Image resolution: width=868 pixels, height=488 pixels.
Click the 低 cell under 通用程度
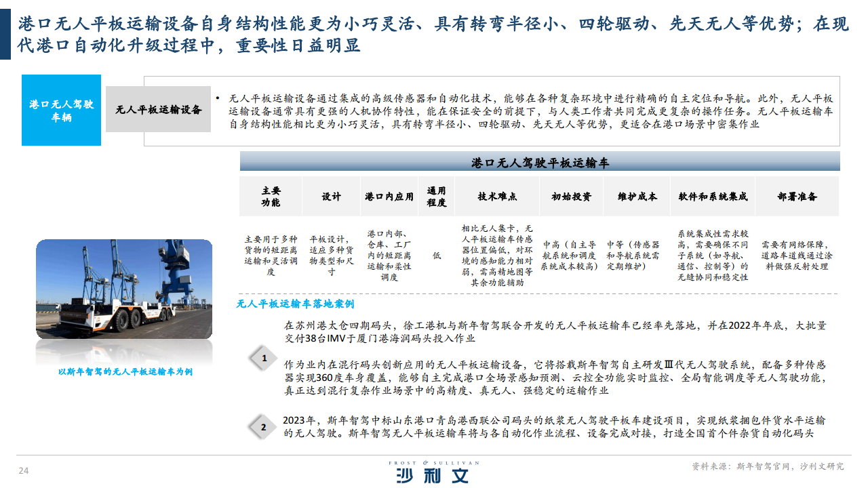436,256
